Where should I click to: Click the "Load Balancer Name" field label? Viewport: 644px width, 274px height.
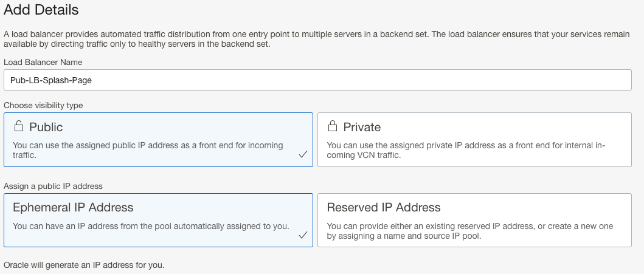click(x=43, y=62)
